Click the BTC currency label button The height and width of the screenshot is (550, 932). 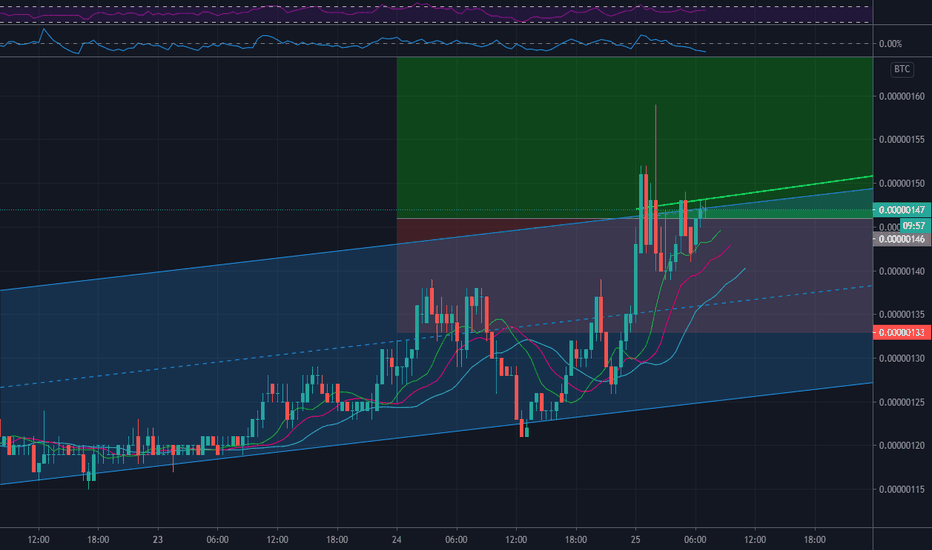[902, 69]
